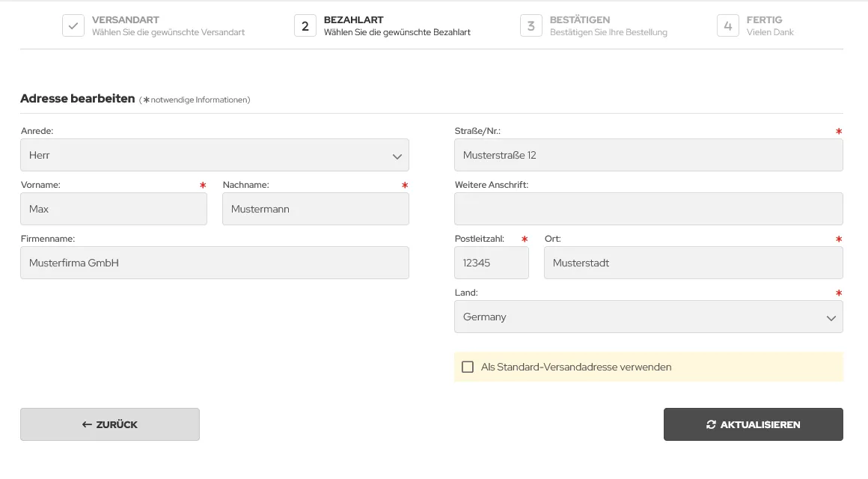The width and height of the screenshot is (868, 479).
Task: Go to the Versandart step label
Action: (x=126, y=19)
